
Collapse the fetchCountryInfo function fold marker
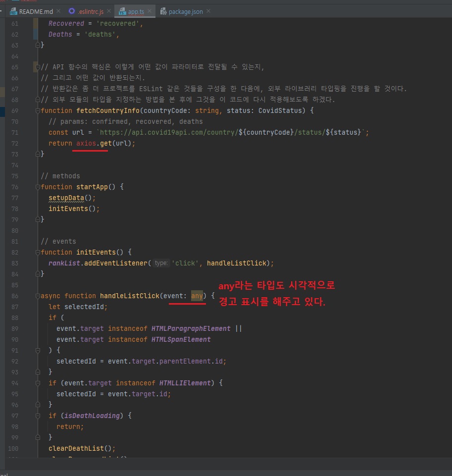click(x=37, y=111)
